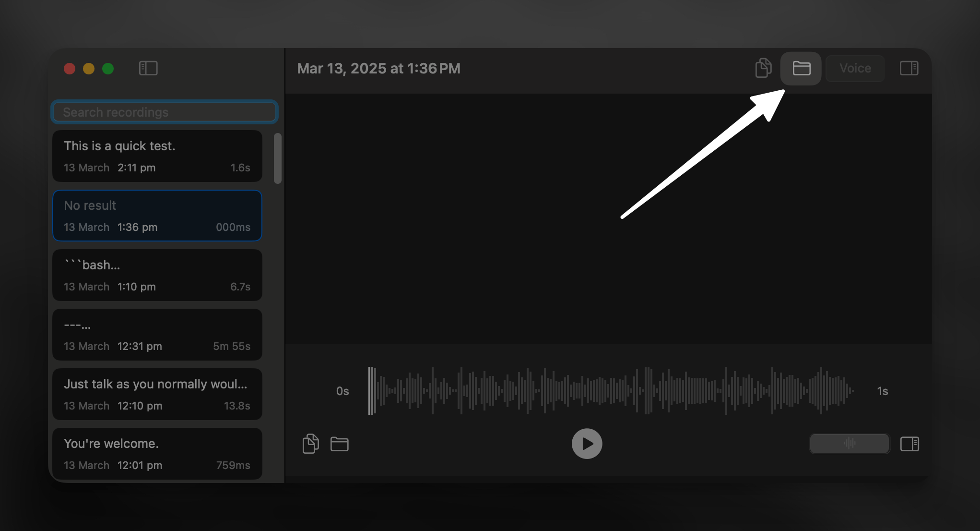Select "Just talk as you normally woul..." recording
This screenshot has width=980, height=531.
[157, 394]
